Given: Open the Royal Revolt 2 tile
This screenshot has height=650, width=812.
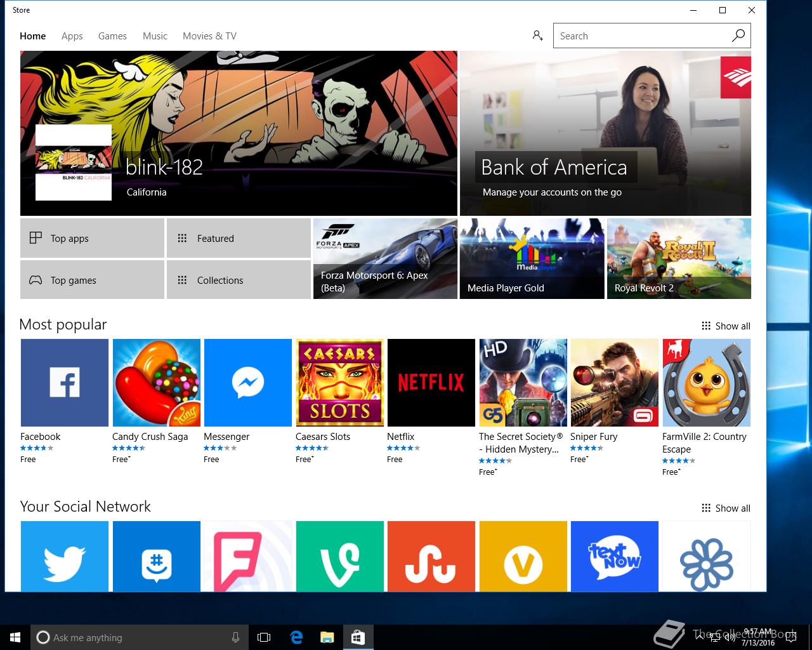Looking at the screenshot, I should (679, 258).
